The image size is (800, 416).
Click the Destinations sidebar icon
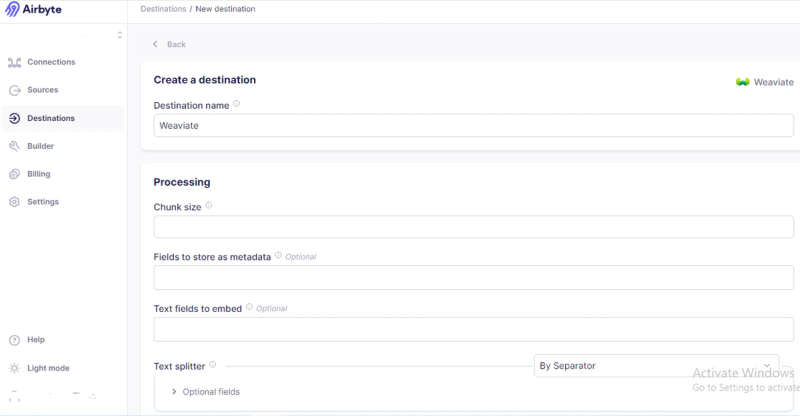(14, 118)
